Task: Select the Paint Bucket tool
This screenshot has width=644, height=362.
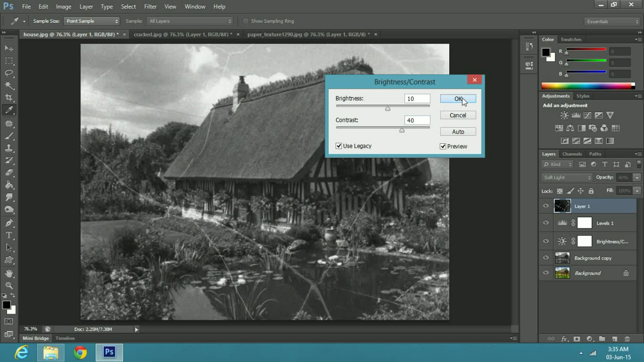Action: pos(9,185)
